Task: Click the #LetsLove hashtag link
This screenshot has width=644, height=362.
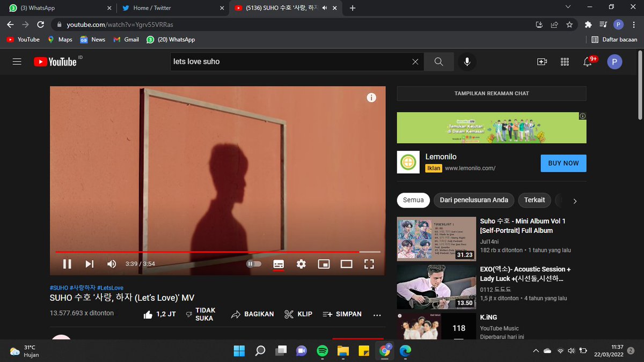Action: click(x=110, y=288)
